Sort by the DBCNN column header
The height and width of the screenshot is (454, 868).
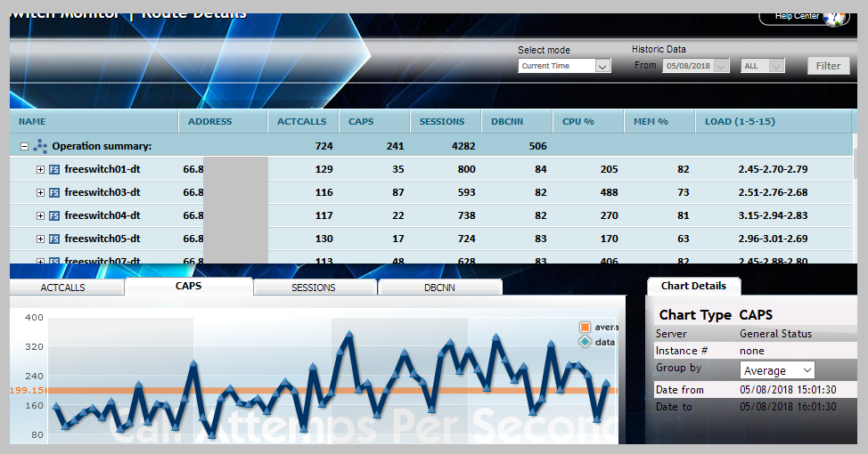517,122
